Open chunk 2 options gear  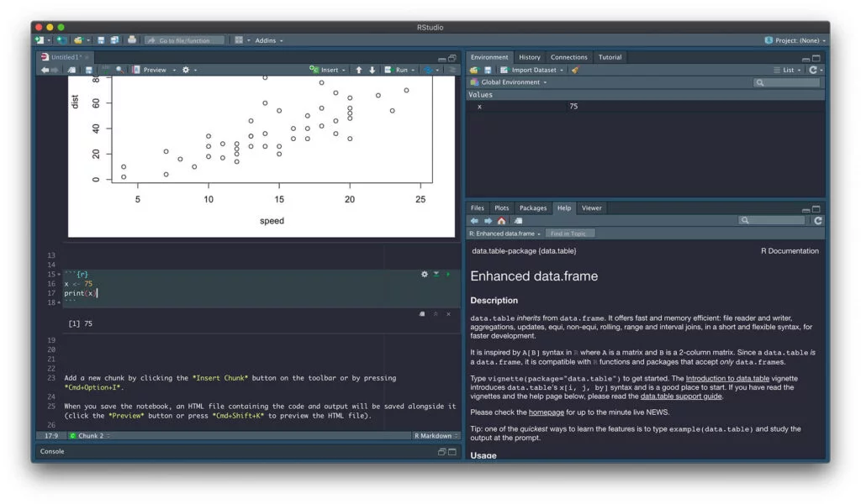click(425, 274)
